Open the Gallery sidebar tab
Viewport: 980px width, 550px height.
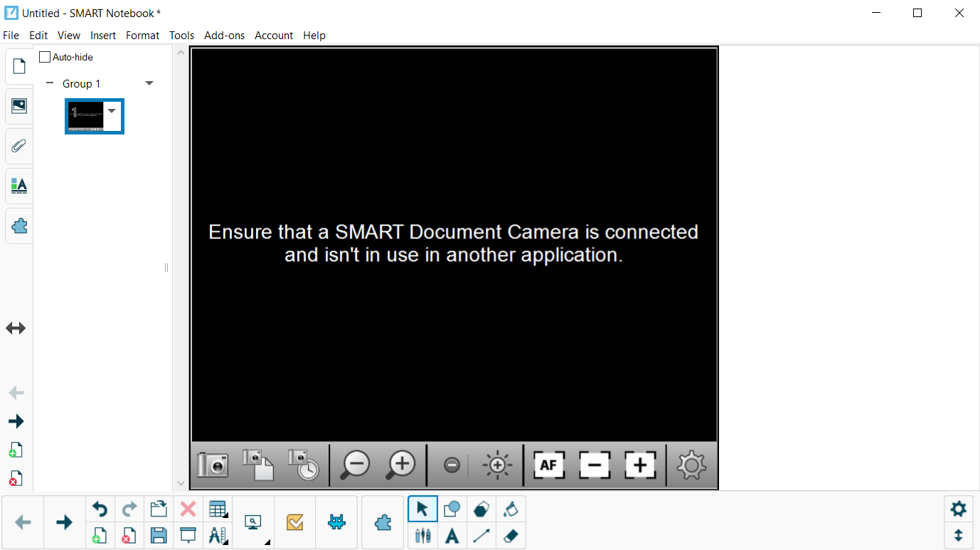pyautogui.click(x=18, y=106)
